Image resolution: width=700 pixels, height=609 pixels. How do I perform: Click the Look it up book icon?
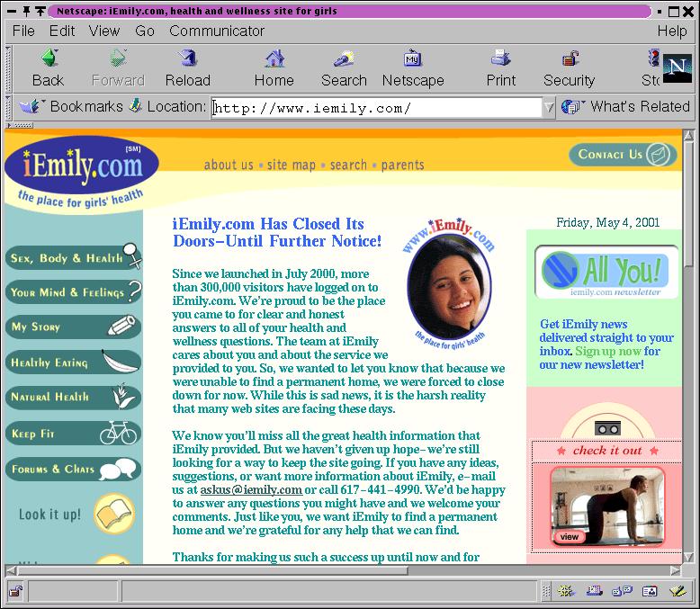point(114,514)
